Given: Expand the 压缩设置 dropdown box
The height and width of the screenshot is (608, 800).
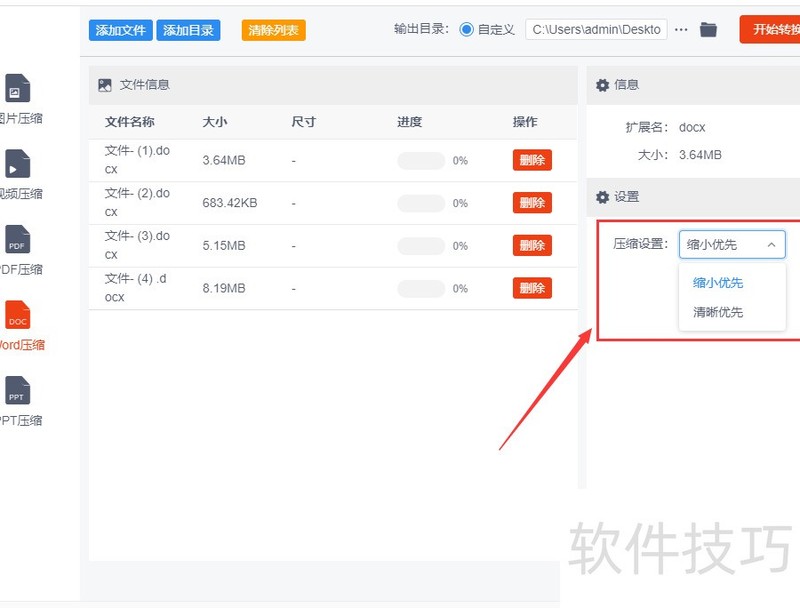Looking at the screenshot, I should (732, 244).
